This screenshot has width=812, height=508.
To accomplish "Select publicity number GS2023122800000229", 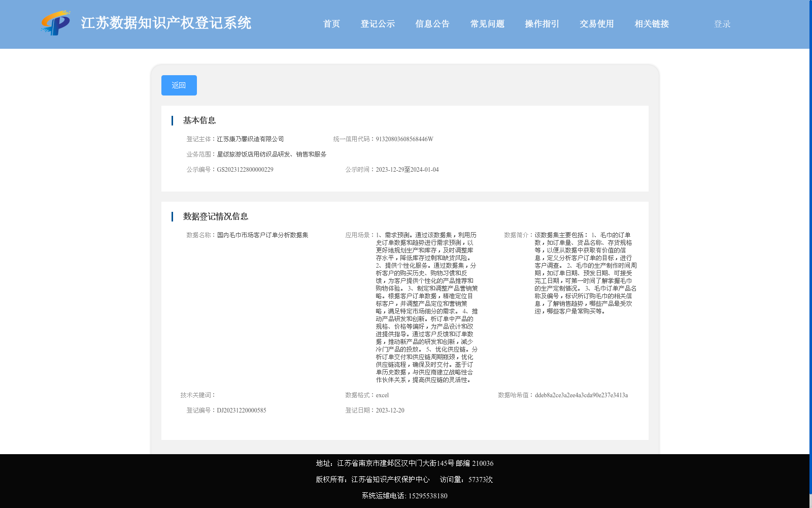I will (x=245, y=170).
